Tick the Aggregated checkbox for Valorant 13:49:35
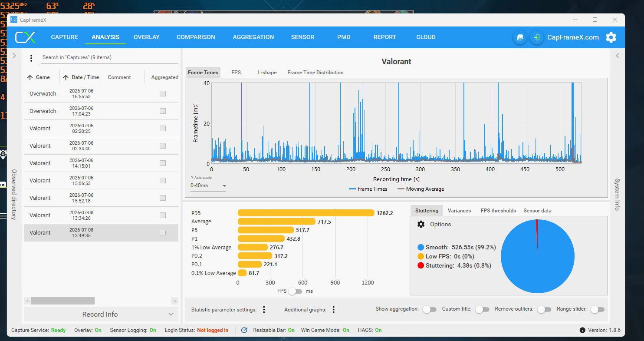Image resolution: width=644 pixels, height=341 pixels. (x=163, y=232)
